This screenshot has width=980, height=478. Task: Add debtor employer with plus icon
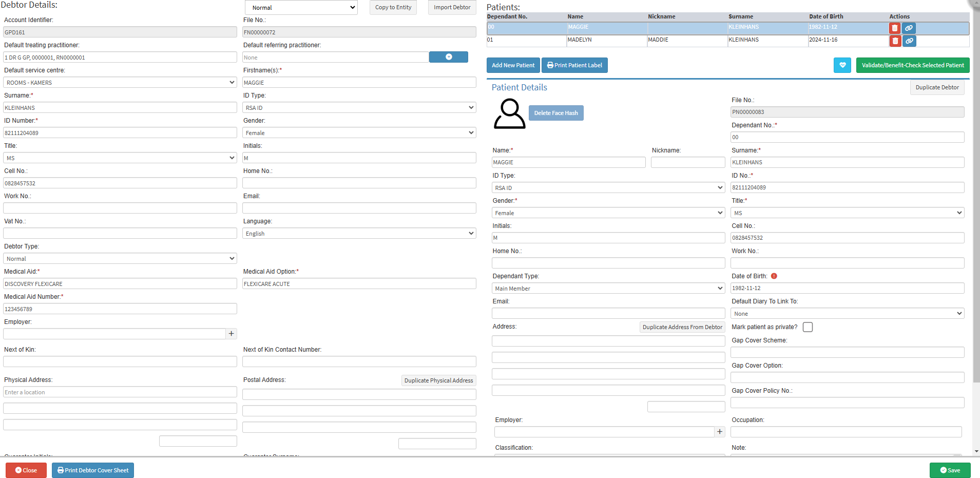[232, 334]
